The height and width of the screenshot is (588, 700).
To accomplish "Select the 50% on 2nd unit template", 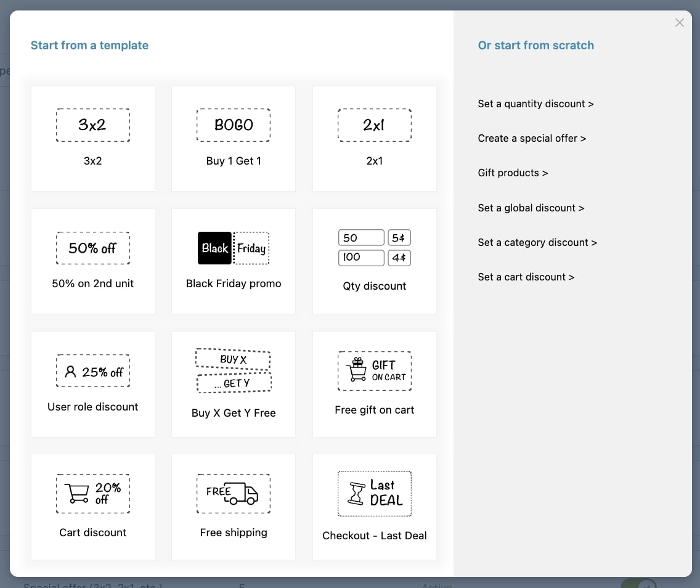I will (92, 261).
